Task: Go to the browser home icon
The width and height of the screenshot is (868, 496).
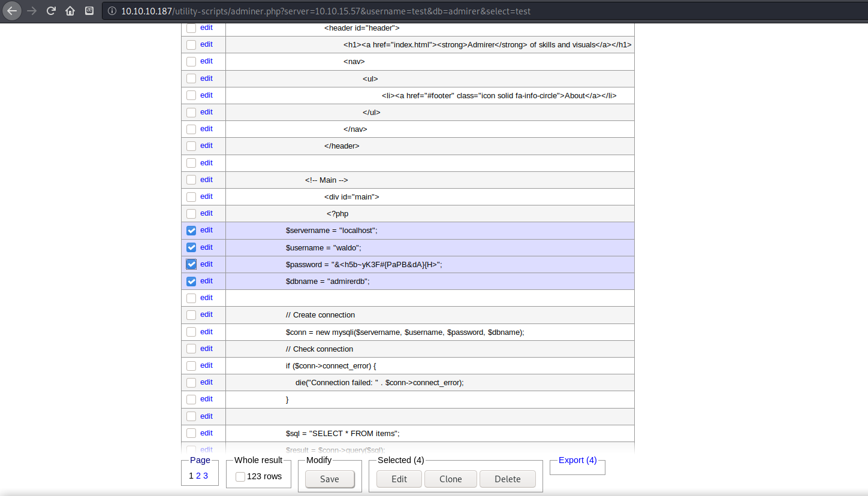Action: [x=70, y=11]
